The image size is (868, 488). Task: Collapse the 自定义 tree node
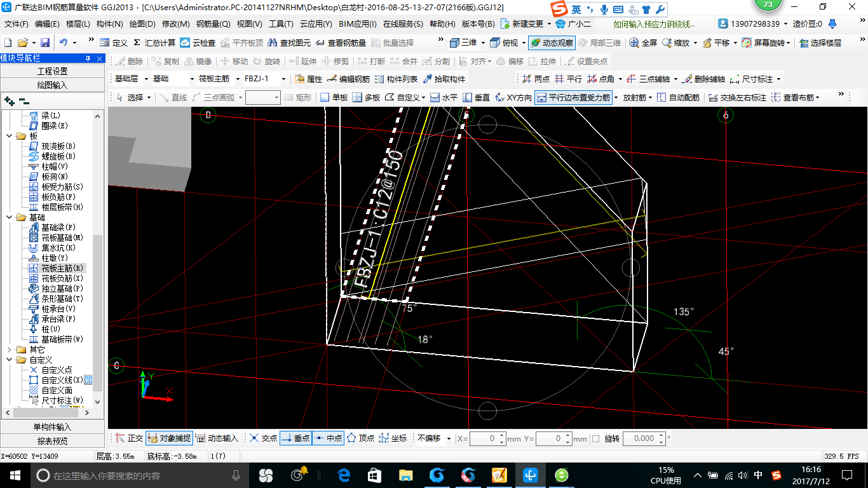point(9,360)
